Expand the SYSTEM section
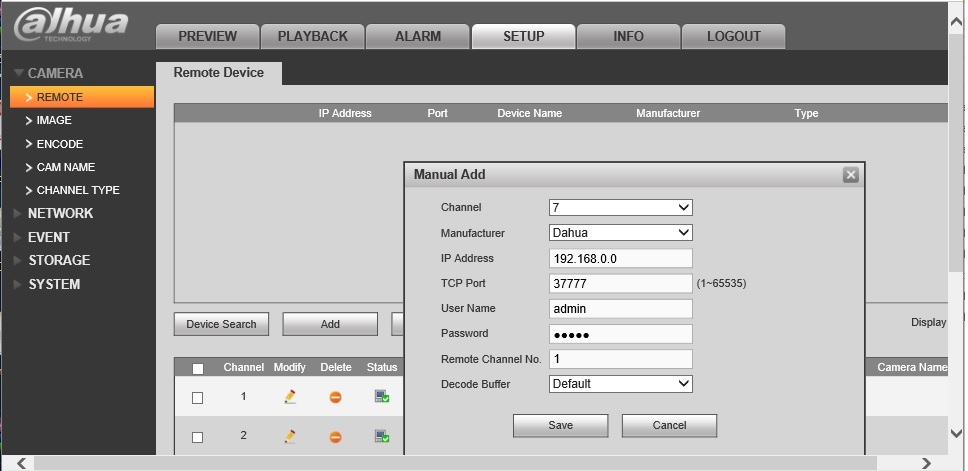This screenshot has height=471, width=968. 47,284
